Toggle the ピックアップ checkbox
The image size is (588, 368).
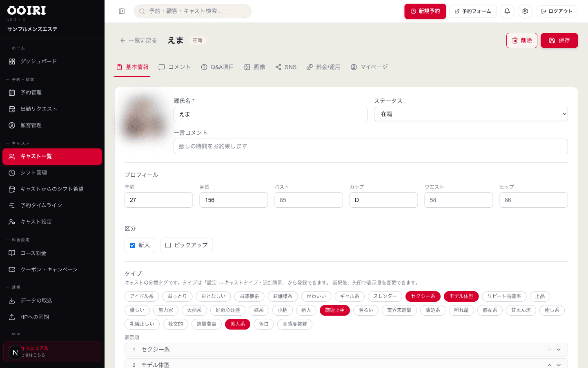pyautogui.click(x=168, y=245)
